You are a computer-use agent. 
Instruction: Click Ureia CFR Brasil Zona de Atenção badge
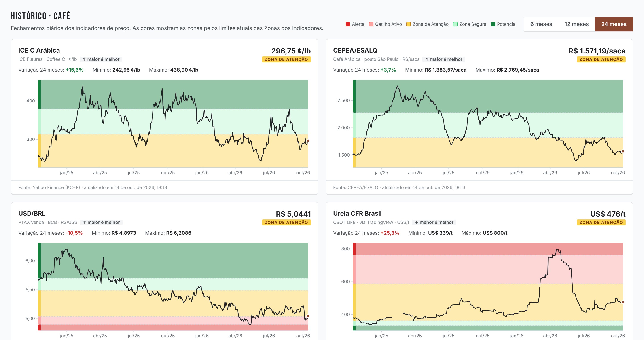pos(601,222)
